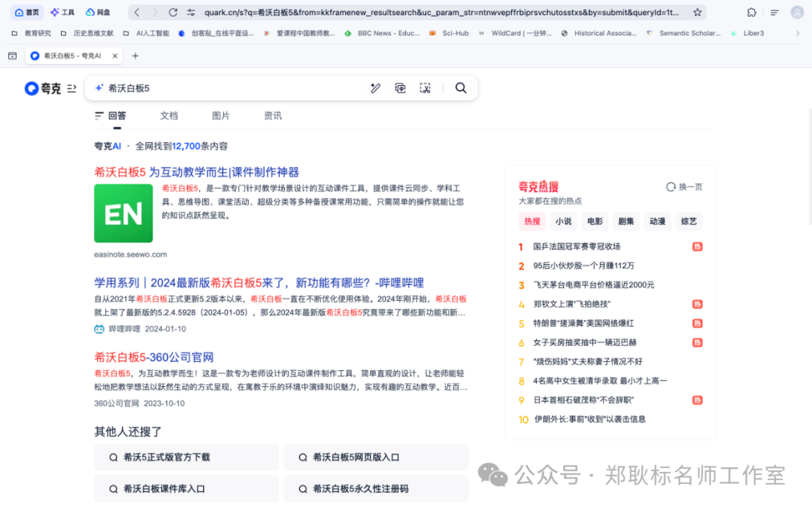This screenshot has width=812, height=508.
Task: Open hot search 女子买房抽奖抽中一辆迈巴赫
Action: pyautogui.click(x=585, y=342)
